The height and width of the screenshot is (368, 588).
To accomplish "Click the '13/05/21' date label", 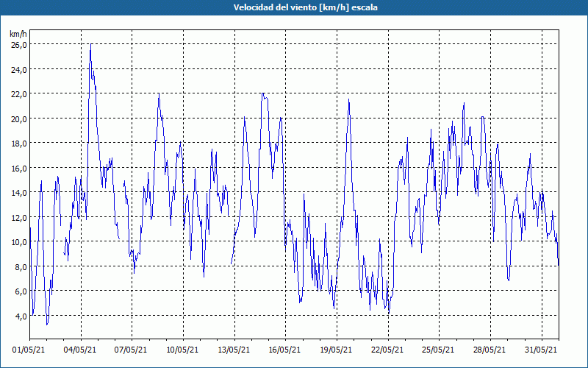I will pos(234,350).
